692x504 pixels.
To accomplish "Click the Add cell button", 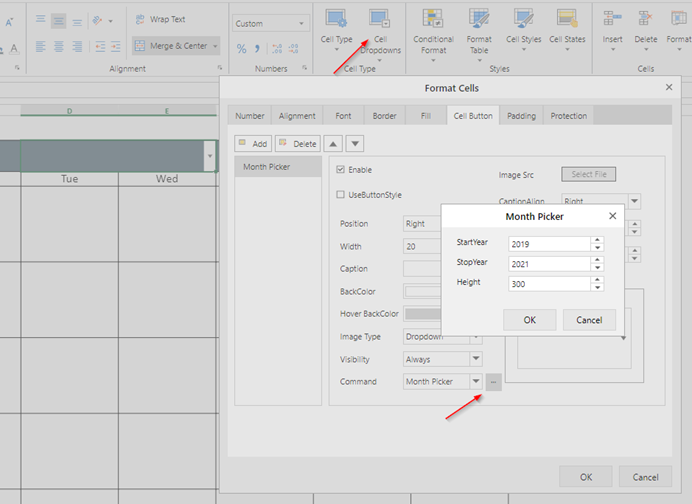I will [253, 144].
